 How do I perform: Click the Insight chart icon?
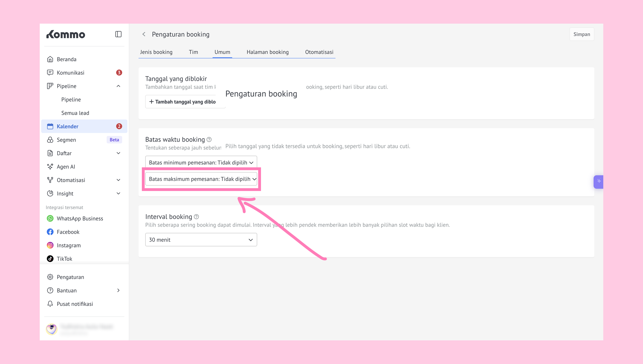click(x=50, y=194)
